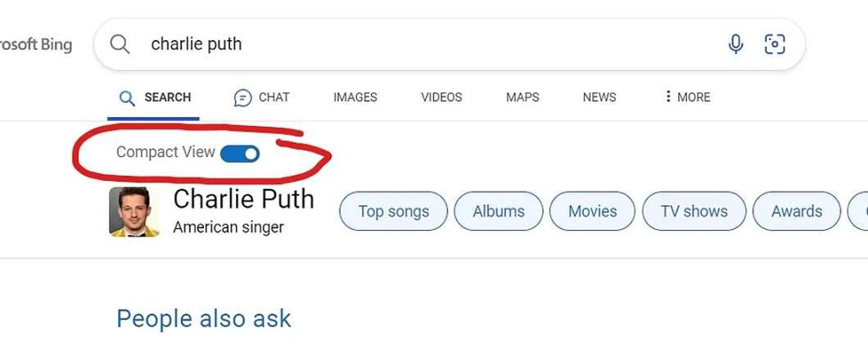Open the More options menu

click(687, 97)
